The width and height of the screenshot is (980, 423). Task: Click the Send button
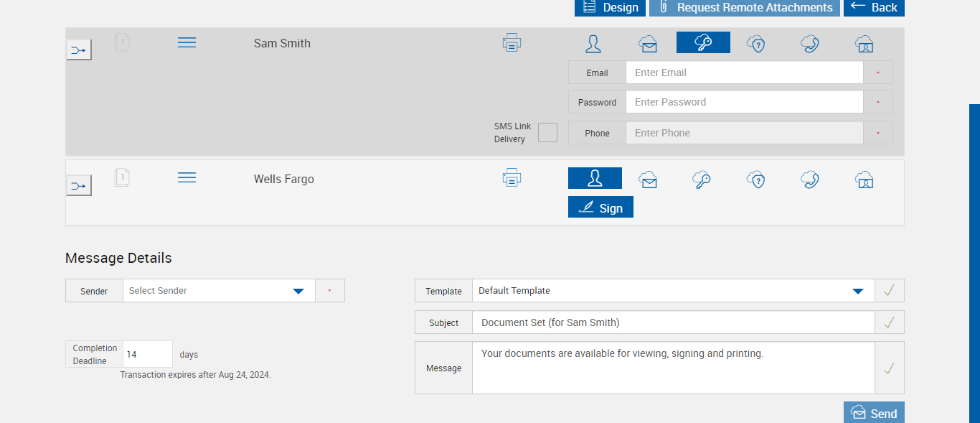tap(874, 413)
